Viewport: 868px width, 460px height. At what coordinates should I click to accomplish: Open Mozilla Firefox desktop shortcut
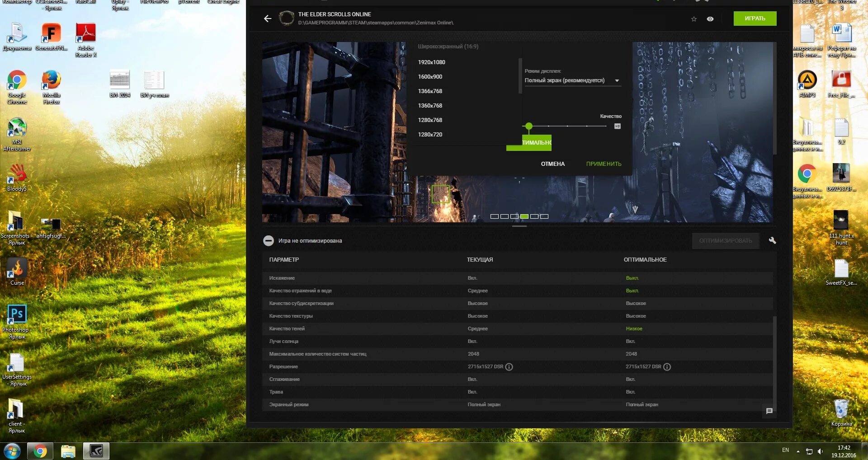pos(52,87)
